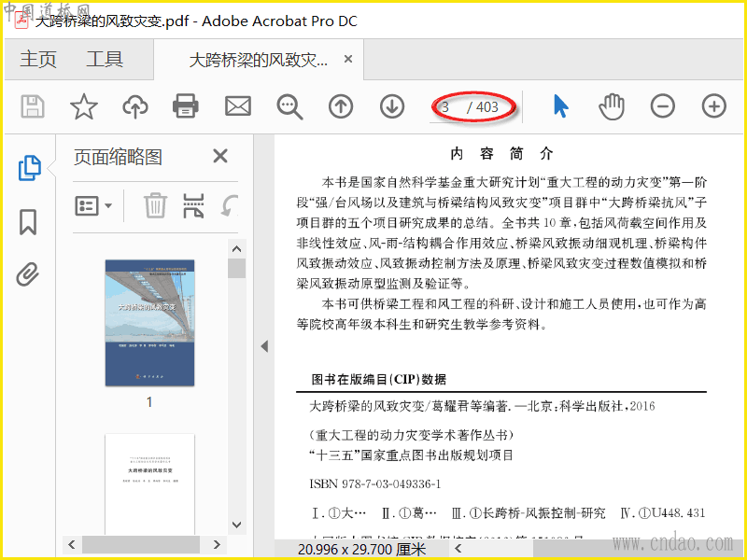Go to next page down arrow
The width and height of the screenshot is (747, 560).
[x=392, y=106]
